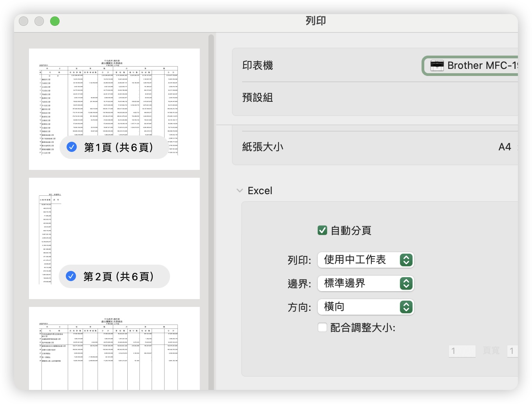The image size is (532, 404).
Task: Click the 頁寬 number input field
Action: (x=462, y=351)
